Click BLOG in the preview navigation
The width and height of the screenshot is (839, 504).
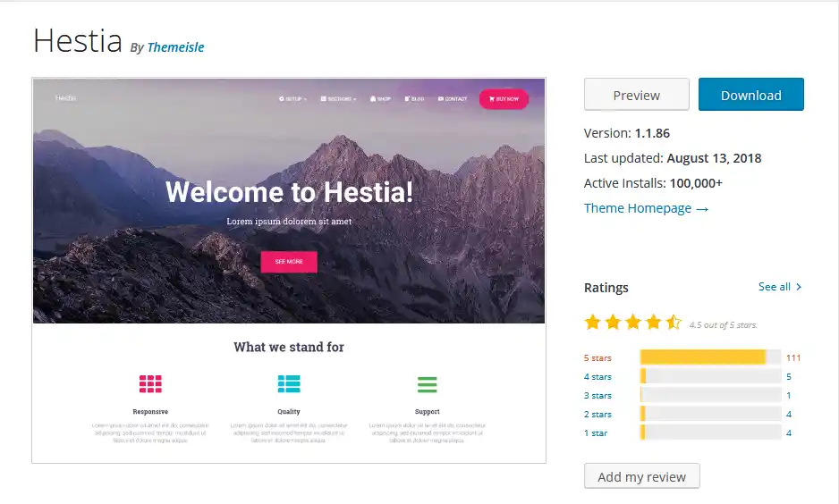click(x=415, y=99)
